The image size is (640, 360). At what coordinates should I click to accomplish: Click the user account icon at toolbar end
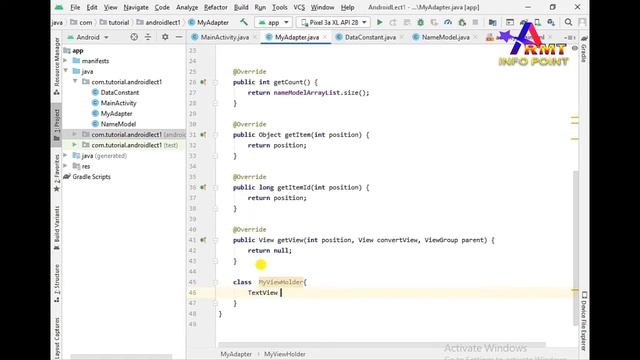(582, 22)
